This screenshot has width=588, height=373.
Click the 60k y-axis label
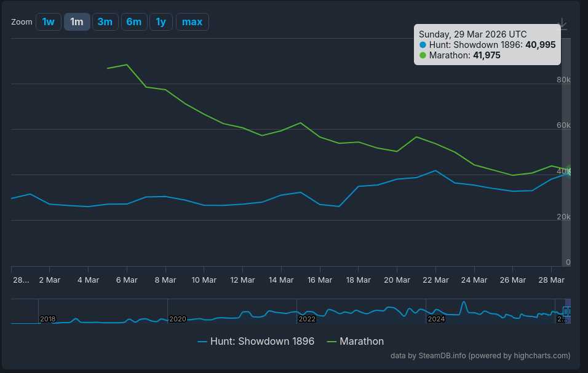(x=563, y=125)
